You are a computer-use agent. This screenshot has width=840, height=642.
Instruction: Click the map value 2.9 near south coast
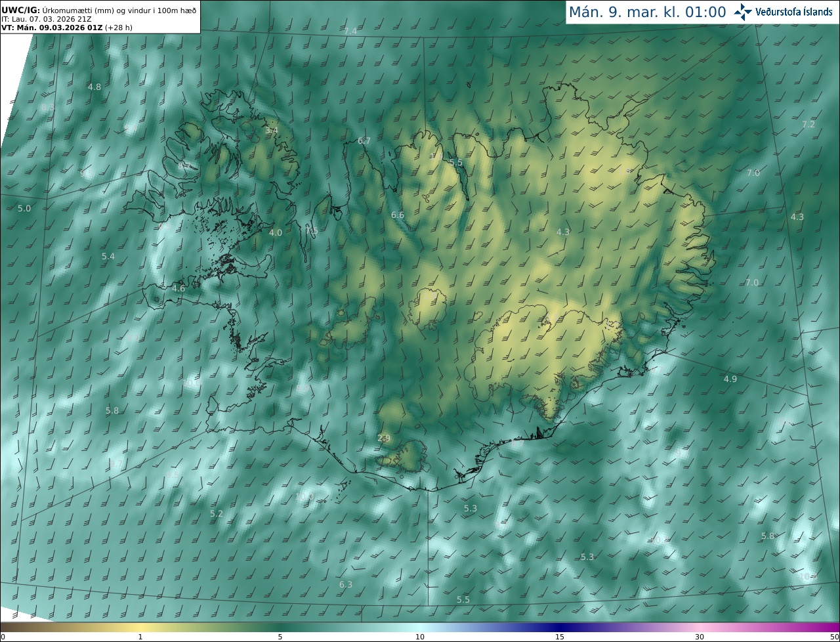tap(385, 438)
